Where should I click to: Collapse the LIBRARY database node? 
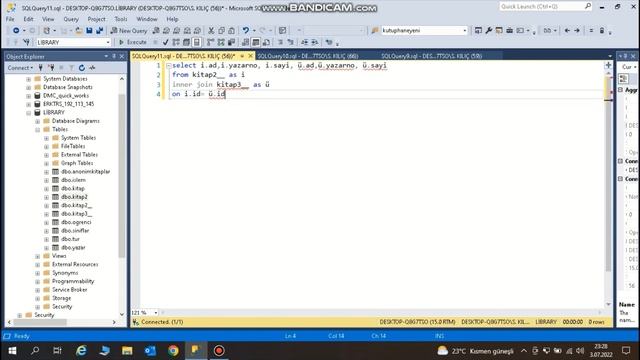29,113
